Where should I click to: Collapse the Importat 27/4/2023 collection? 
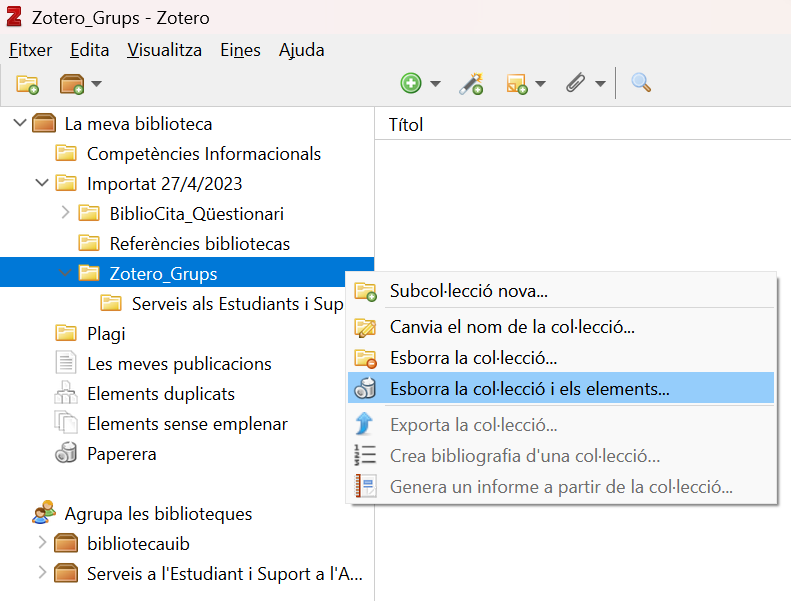point(42,183)
